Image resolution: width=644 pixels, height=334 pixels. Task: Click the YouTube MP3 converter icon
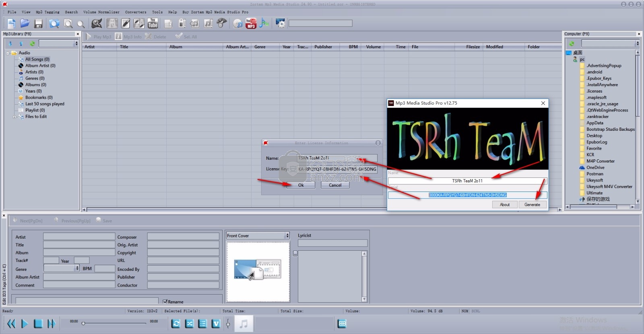[251, 23]
